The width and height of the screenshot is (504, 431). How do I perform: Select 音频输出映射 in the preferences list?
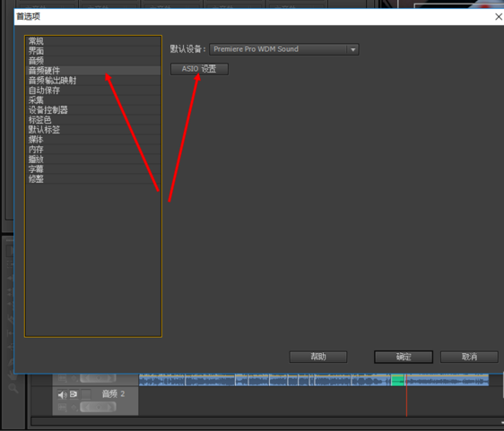93,81
